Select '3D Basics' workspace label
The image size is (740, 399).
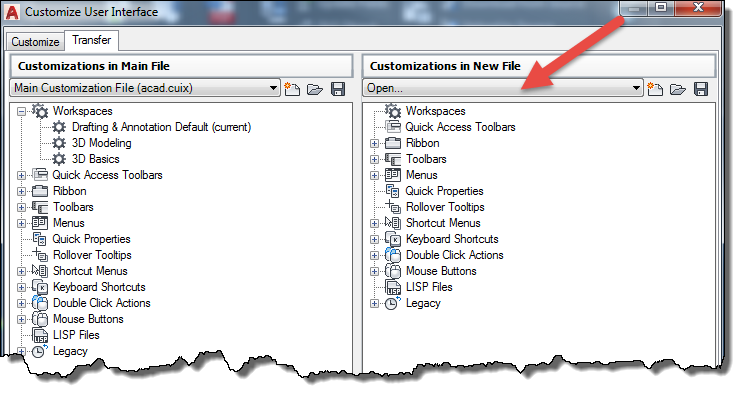[x=95, y=159]
